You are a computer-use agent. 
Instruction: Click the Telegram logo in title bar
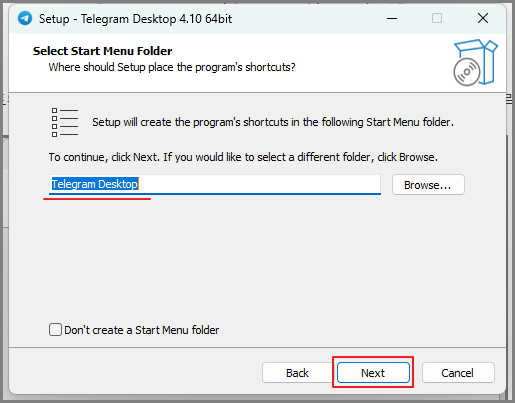pyautogui.click(x=25, y=18)
